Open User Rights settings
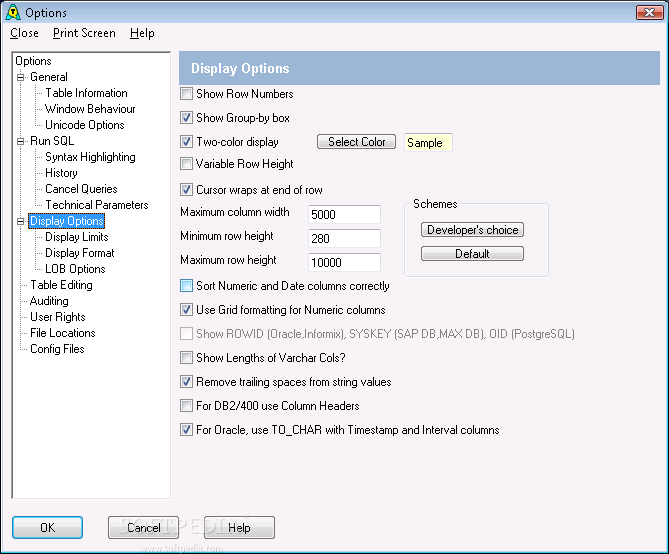The width and height of the screenshot is (669, 554). point(58,317)
